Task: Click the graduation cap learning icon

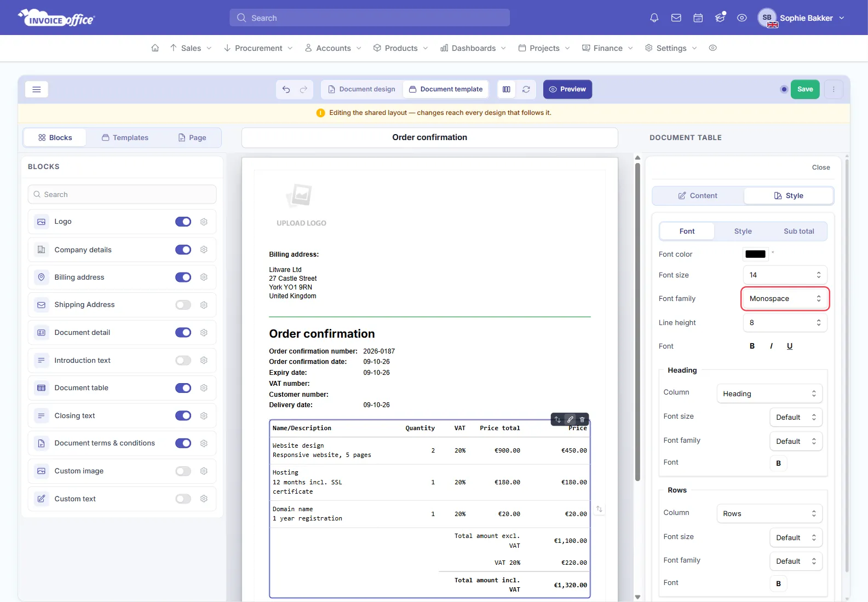Action: (720, 18)
